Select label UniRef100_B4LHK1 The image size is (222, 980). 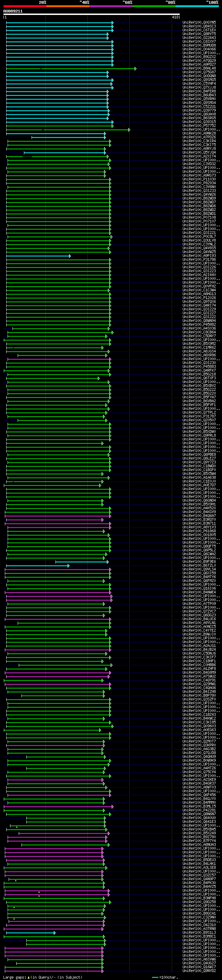199,864
